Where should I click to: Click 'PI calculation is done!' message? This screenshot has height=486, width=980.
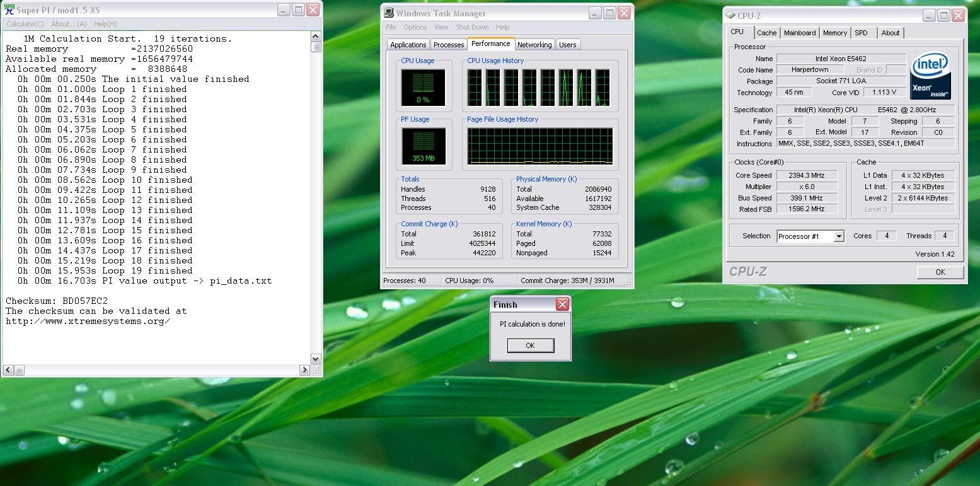point(533,324)
